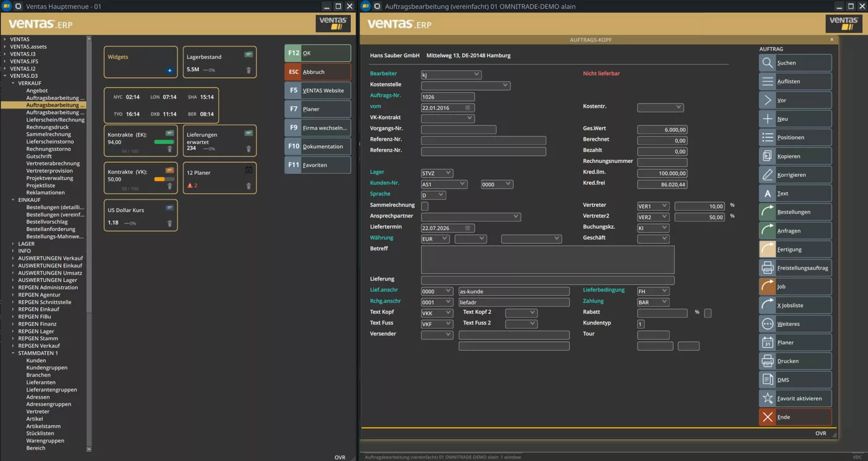Click orange Kontrakte (VK) progress bar

164,179
